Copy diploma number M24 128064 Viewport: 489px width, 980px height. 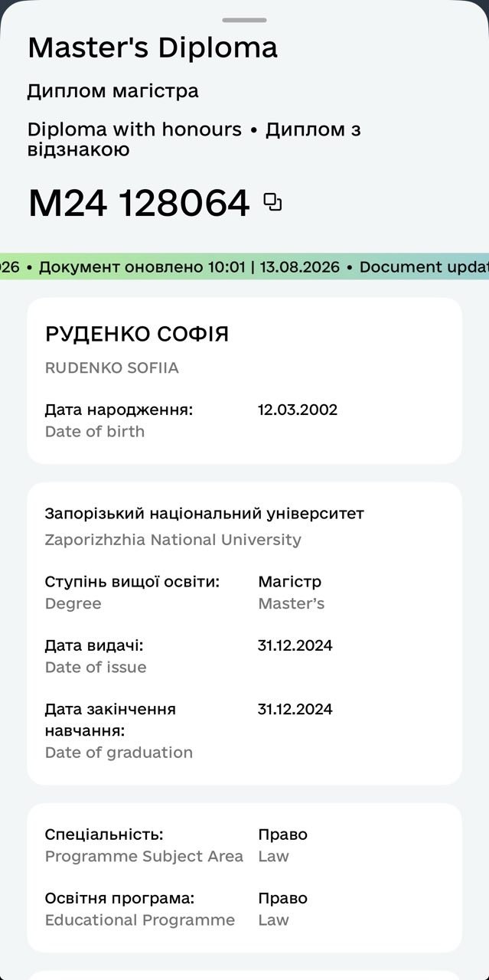(x=272, y=202)
